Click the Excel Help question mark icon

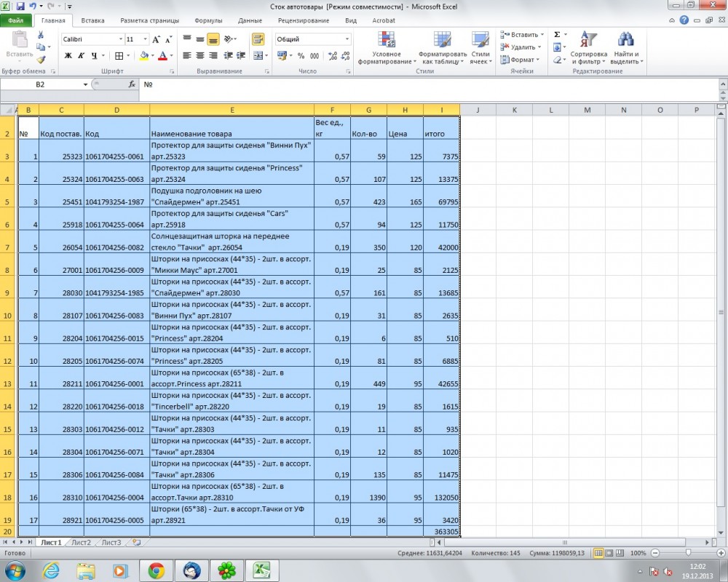(x=684, y=20)
